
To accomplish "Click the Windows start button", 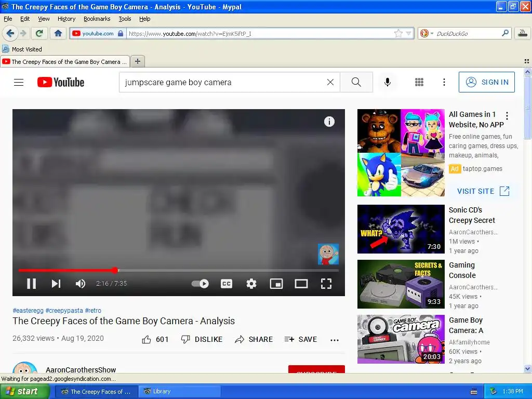I will tap(24, 391).
